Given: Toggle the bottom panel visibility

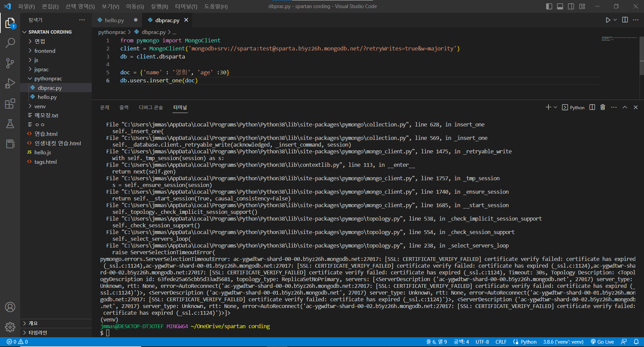Looking at the screenshot, I should (560, 6).
